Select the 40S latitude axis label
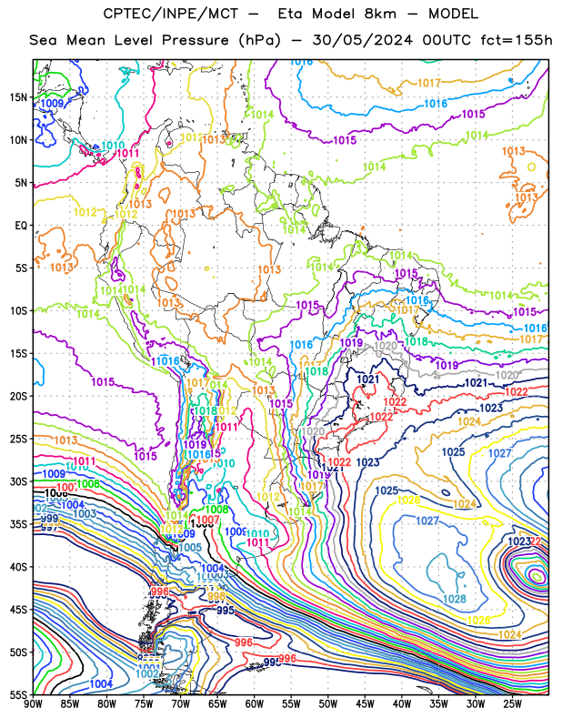The height and width of the screenshot is (728, 562). click(17, 567)
